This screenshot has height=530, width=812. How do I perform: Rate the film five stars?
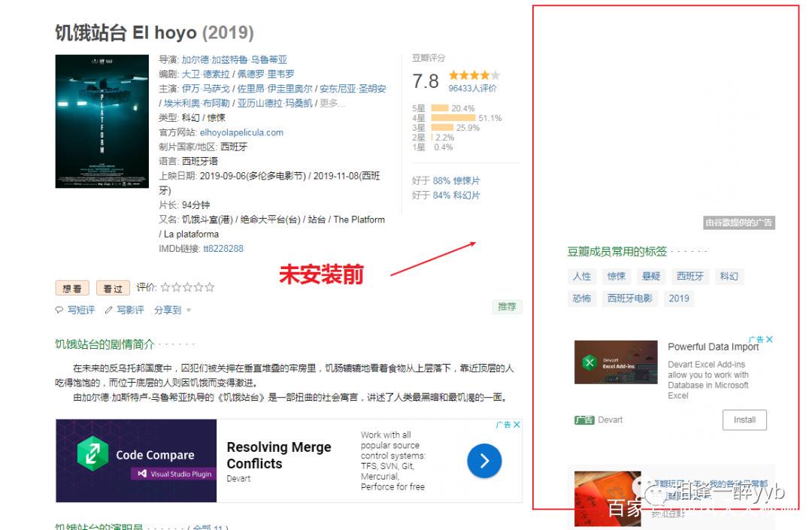tap(209, 287)
